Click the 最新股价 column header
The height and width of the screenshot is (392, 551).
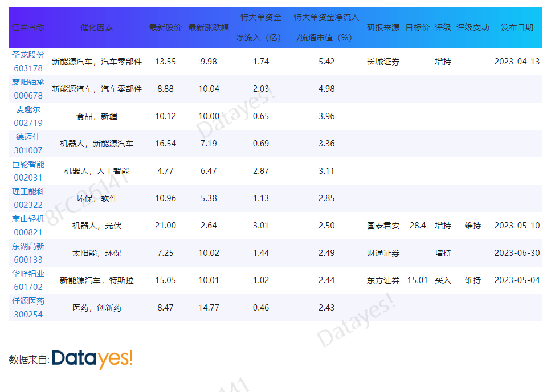tap(165, 27)
